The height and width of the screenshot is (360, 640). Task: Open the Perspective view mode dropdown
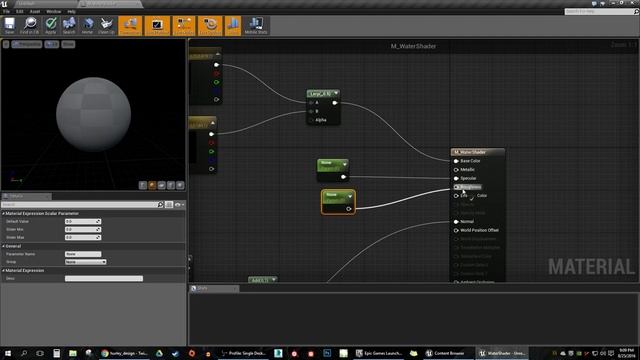27,44
